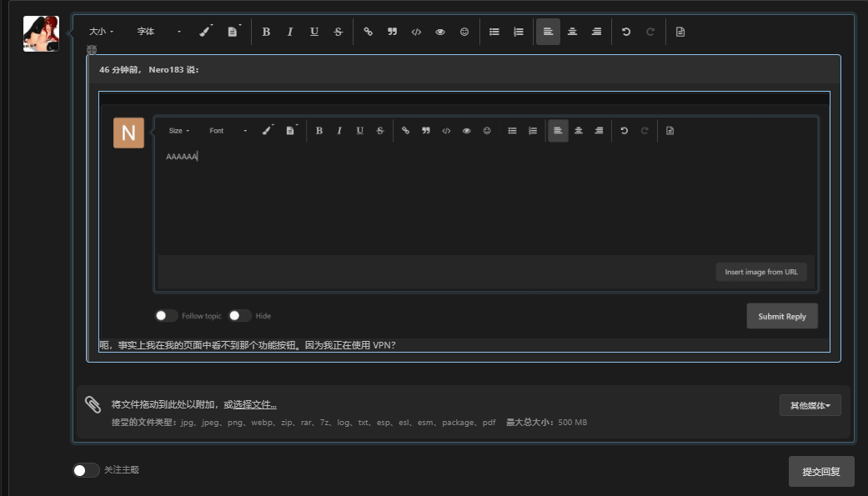
Task: Click the quoted sentence mentioning VPN
Action: point(248,345)
